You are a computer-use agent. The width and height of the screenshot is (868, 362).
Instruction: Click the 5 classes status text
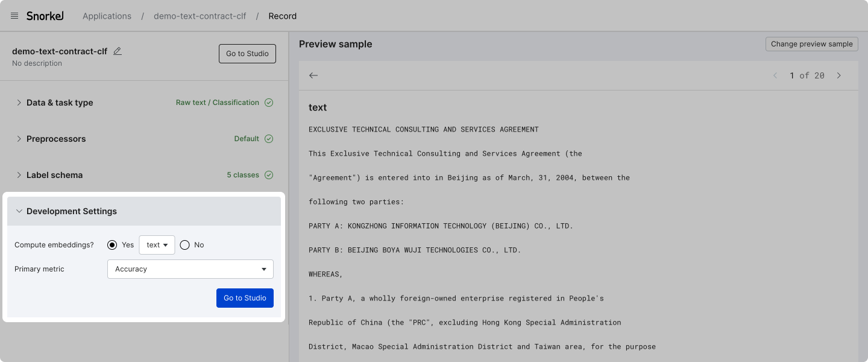(243, 175)
